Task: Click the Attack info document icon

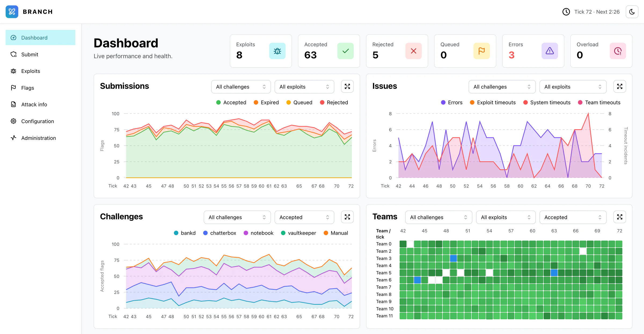Action: pos(13,104)
